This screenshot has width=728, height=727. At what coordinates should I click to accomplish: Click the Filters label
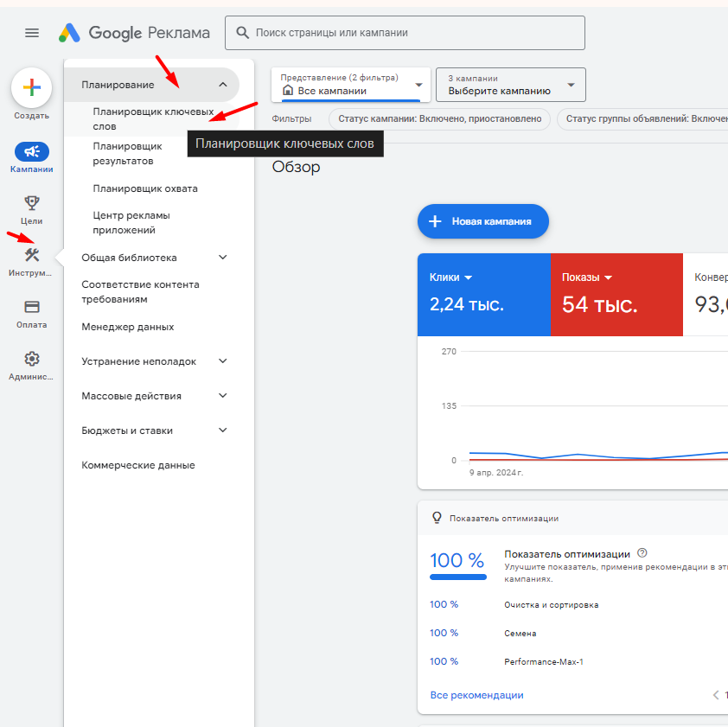(x=291, y=118)
